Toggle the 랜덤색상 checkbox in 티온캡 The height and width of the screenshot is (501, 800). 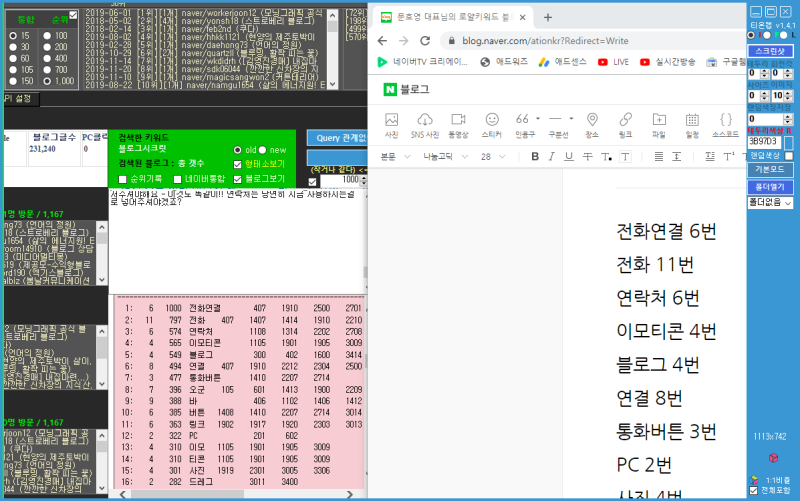(x=789, y=156)
